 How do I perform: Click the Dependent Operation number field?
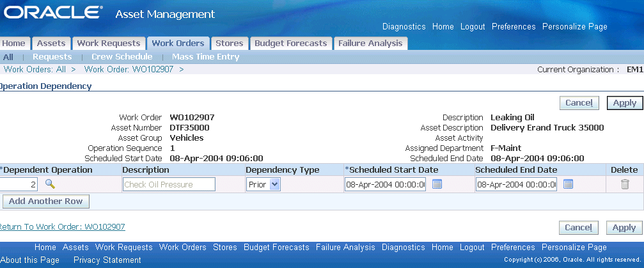[19, 185]
